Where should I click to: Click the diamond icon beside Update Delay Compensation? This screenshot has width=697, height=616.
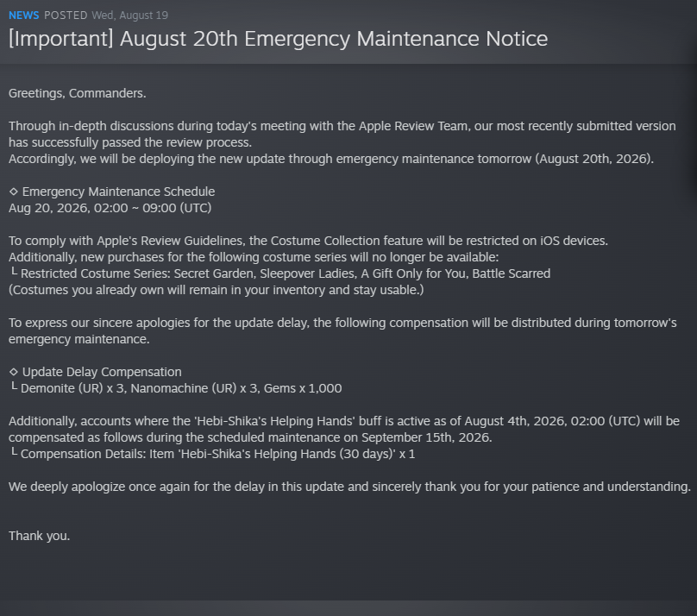tap(14, 372)
